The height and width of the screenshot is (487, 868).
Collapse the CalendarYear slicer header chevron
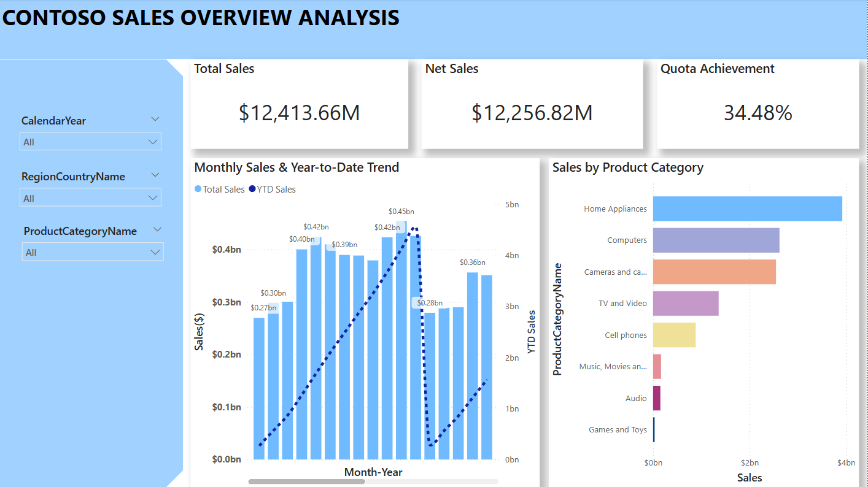coord(155,119)
